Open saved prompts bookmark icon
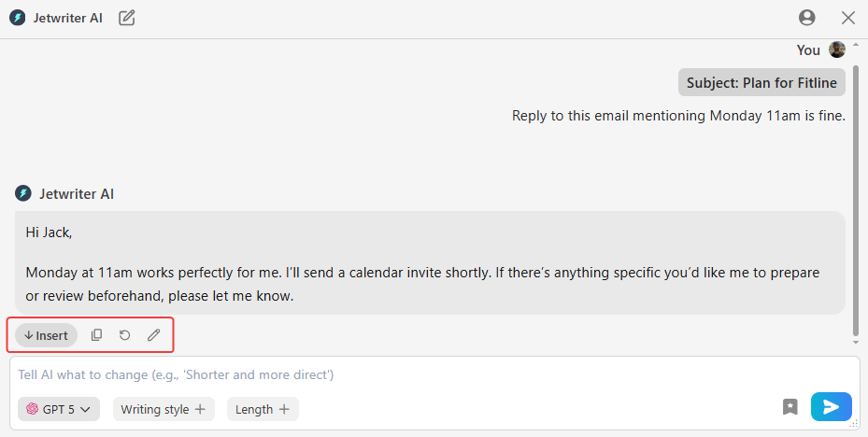This screenshot has height=437, width=868. (x=790, y=407)
